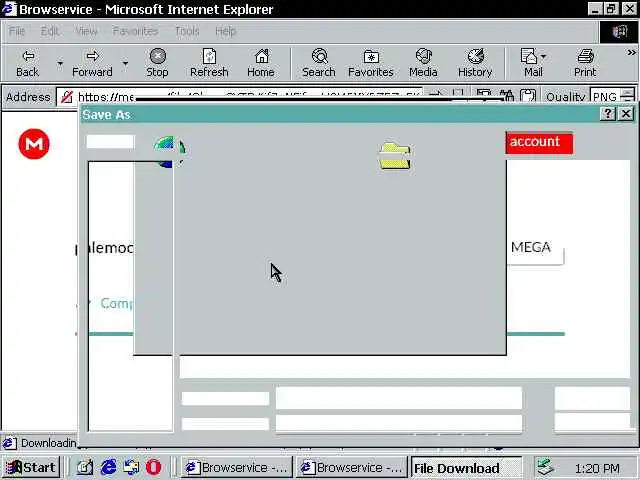Open the Tools menu

click(187, 31)
